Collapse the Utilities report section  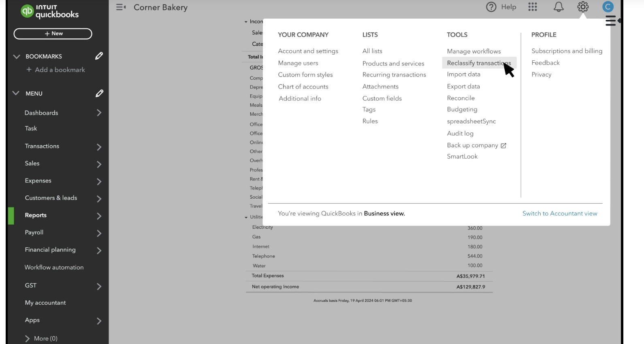[246, 217]
